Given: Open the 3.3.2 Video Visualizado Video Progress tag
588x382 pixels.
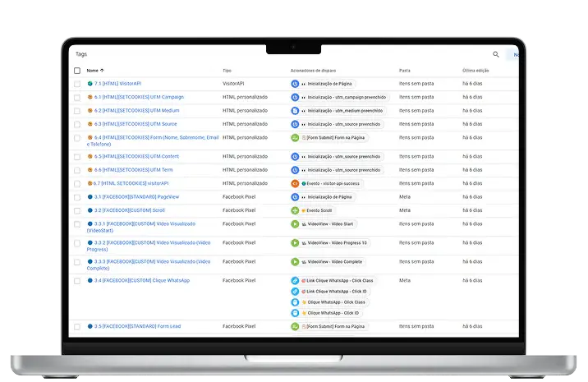Looking at the screenshot, I should [x=149, y=246].
